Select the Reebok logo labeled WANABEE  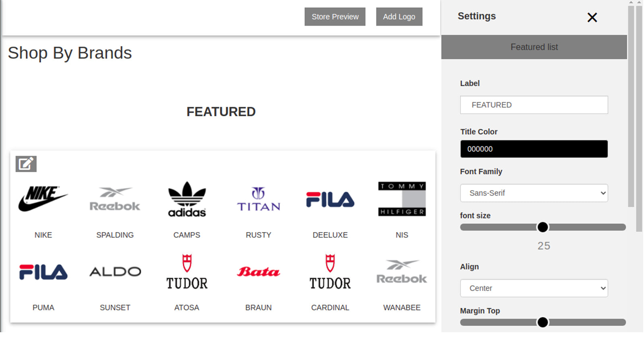401,271
